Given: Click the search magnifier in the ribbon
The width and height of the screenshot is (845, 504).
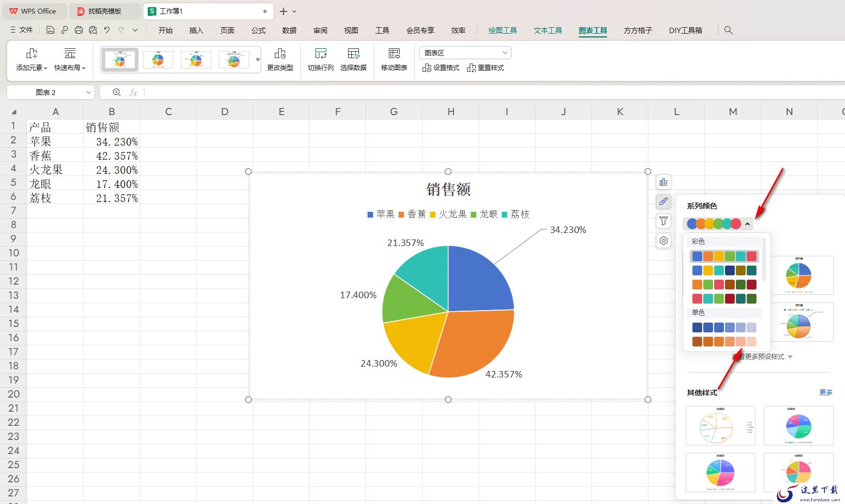Looking at the screenshot, I should [728, 30].
